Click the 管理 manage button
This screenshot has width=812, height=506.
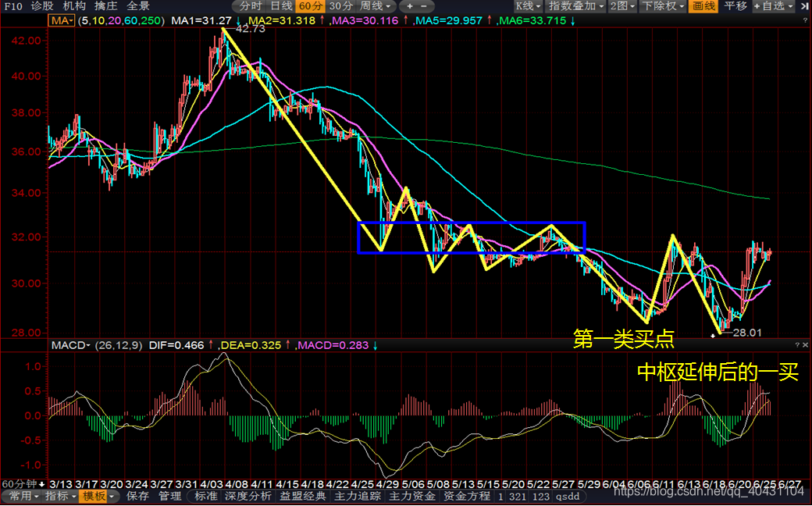(170, 496)
